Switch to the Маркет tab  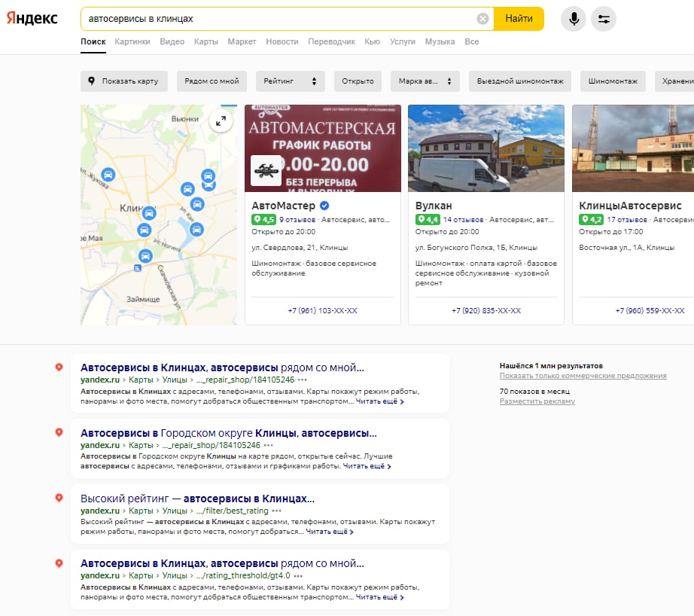[x=242, y=41]
